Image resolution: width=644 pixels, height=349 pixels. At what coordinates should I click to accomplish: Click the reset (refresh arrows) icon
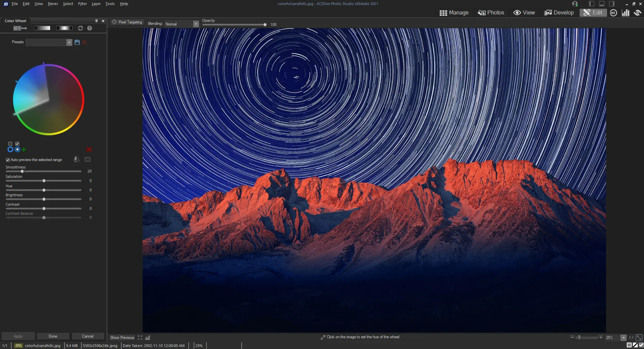80,28
